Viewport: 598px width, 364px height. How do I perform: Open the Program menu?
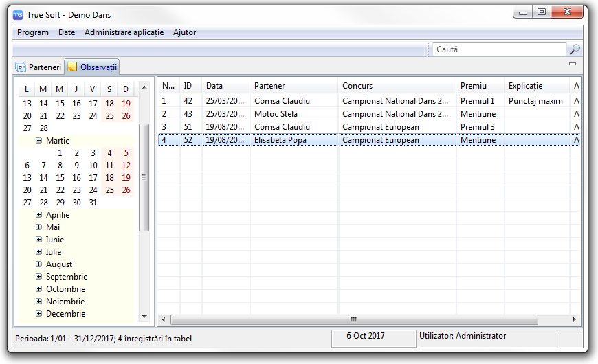[33, 32]
